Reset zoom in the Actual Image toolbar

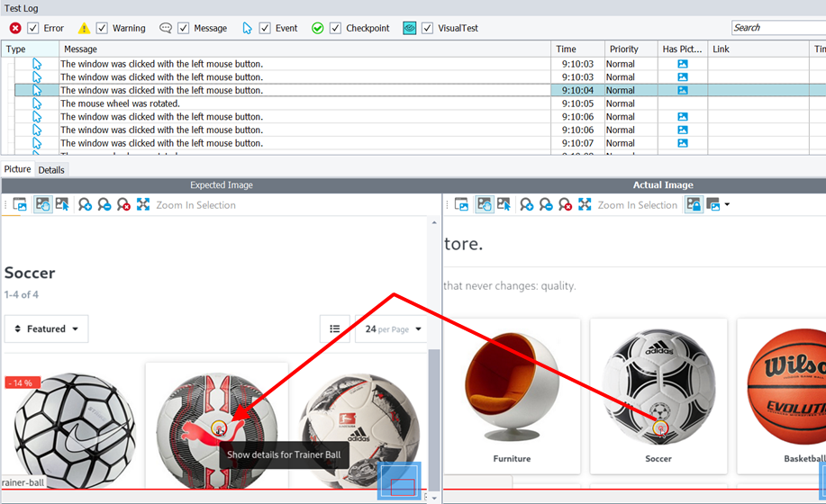[566, 205]
